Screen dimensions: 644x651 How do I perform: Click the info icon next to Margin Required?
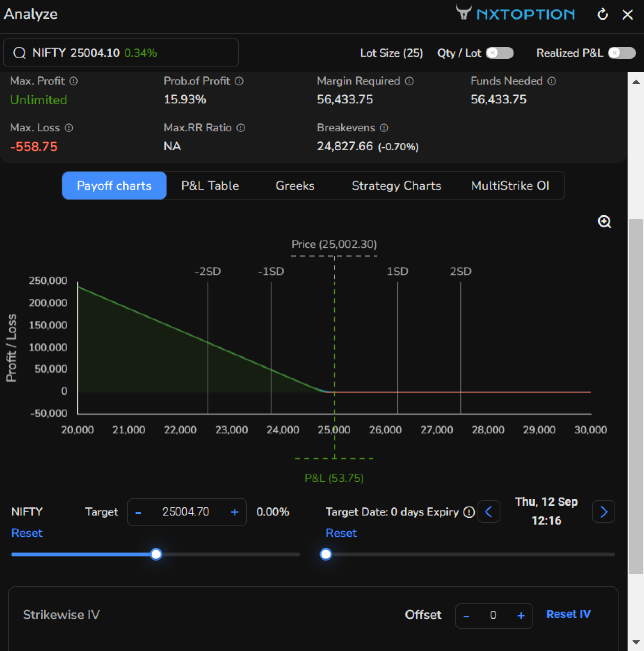(409, 81)
